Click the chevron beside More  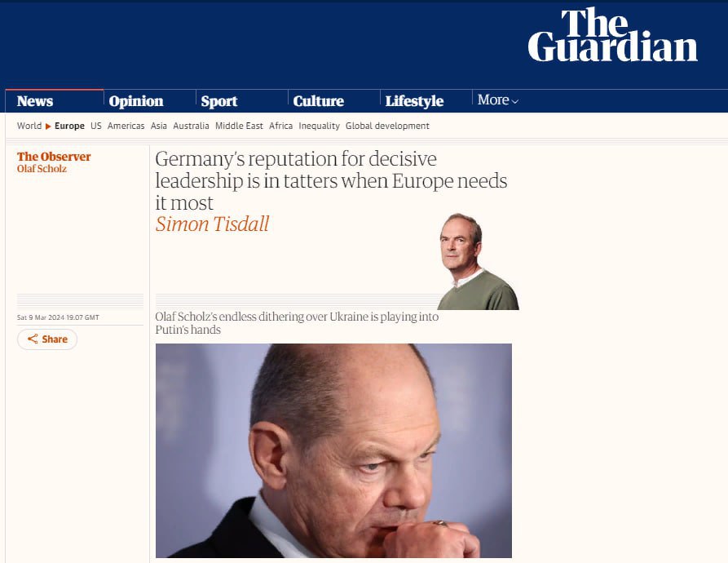click(x=515, y=101)
